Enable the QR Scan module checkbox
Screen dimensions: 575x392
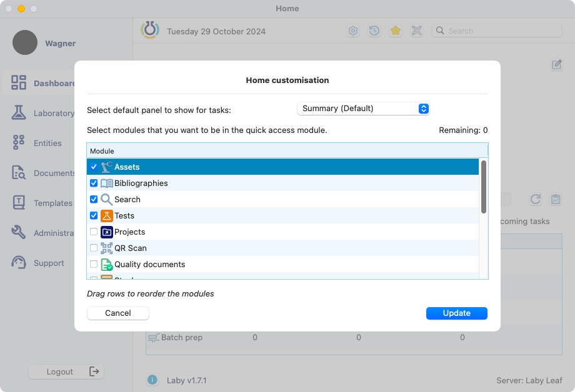click(x=94, y=248)
